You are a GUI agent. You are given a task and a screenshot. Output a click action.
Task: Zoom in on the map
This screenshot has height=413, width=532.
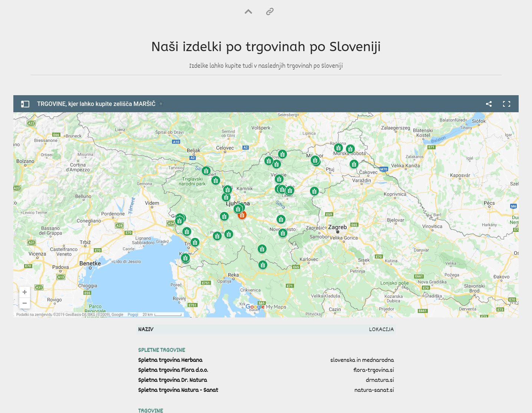click(24, 292)
